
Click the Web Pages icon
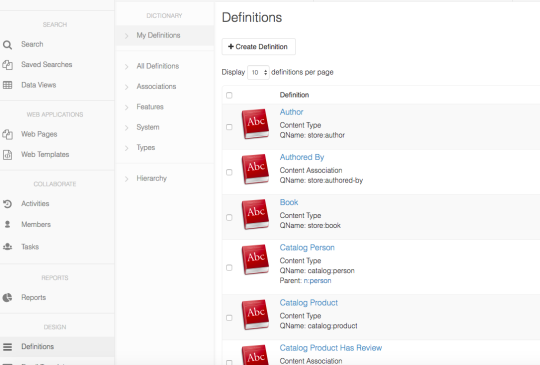tap(7, 134)
